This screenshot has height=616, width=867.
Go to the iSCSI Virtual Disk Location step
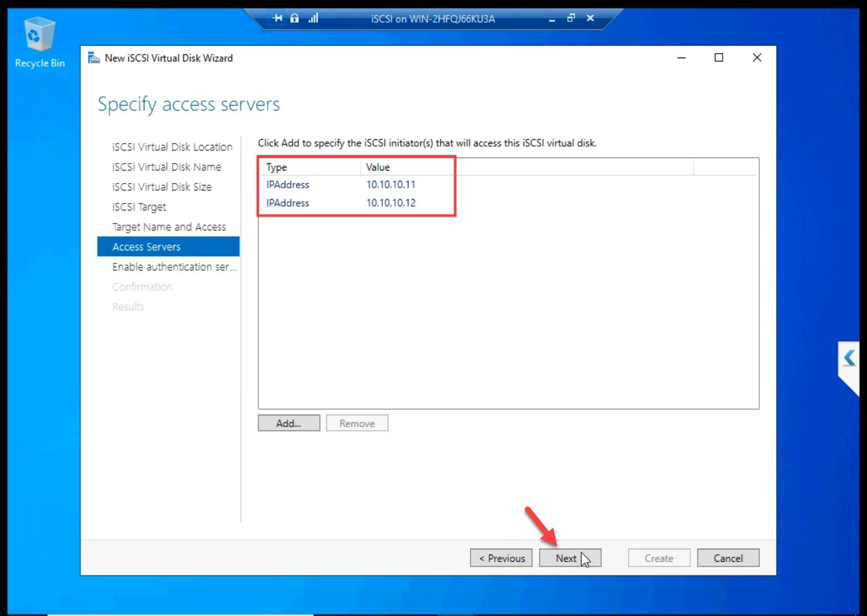172,147
